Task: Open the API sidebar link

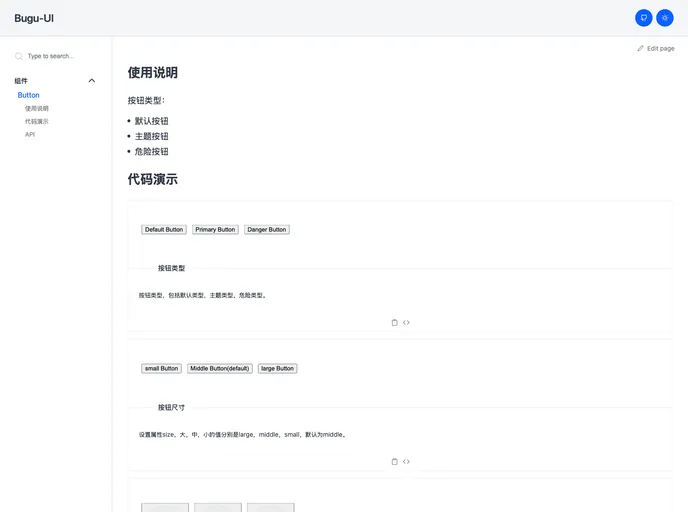Action: (30, 134)
